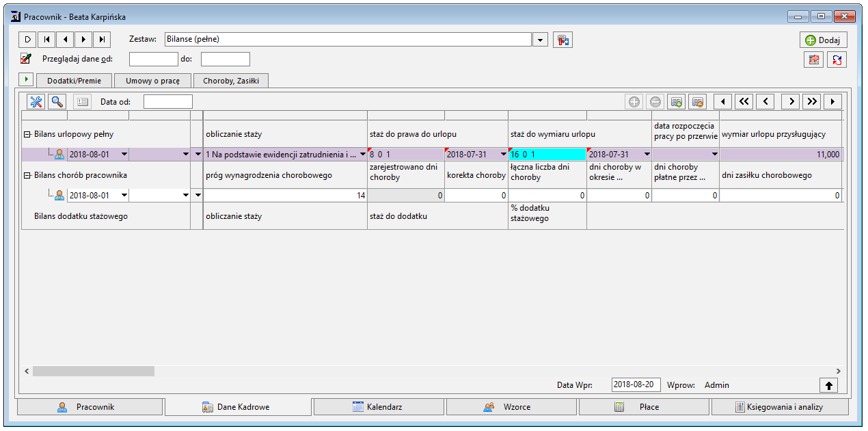Click the icon next to Zestaw dropdown
Screen dimensions: 868x431
coord(562,40)
